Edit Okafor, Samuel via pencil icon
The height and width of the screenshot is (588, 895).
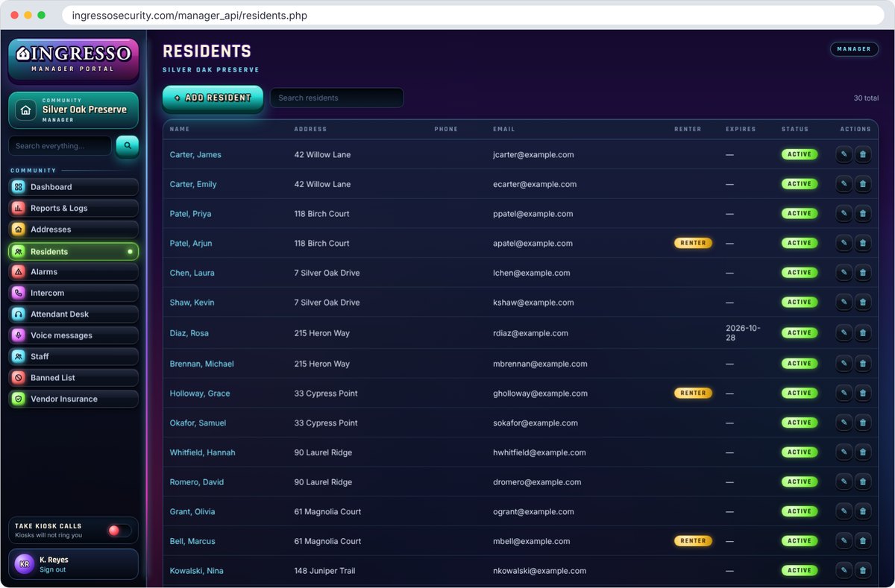coord(844,423)
